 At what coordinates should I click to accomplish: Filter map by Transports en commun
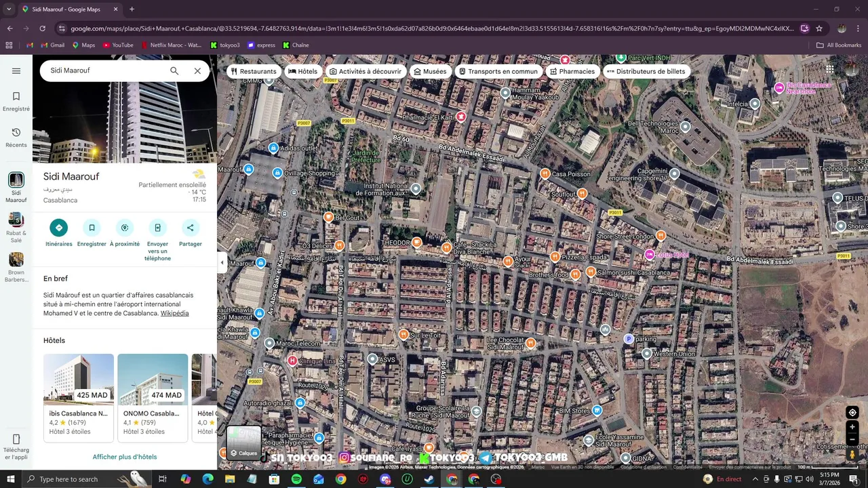pos(498,71)
